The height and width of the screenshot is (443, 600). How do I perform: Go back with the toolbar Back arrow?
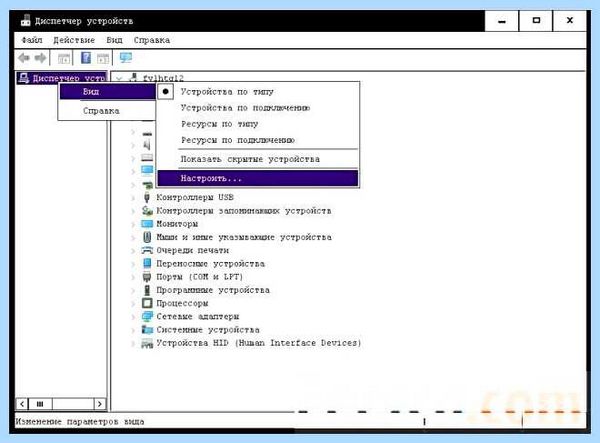[x=24, y=58]
